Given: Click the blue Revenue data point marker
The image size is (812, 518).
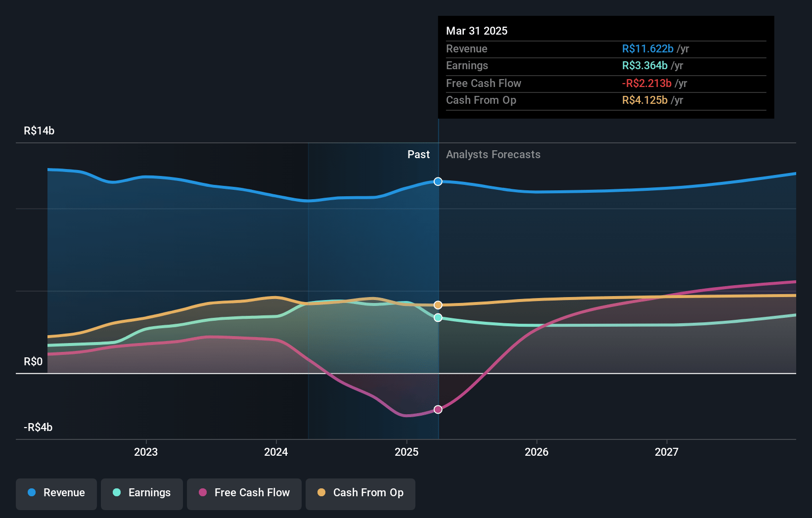Looking at the screenshot, I should click(x=438, y=181).
